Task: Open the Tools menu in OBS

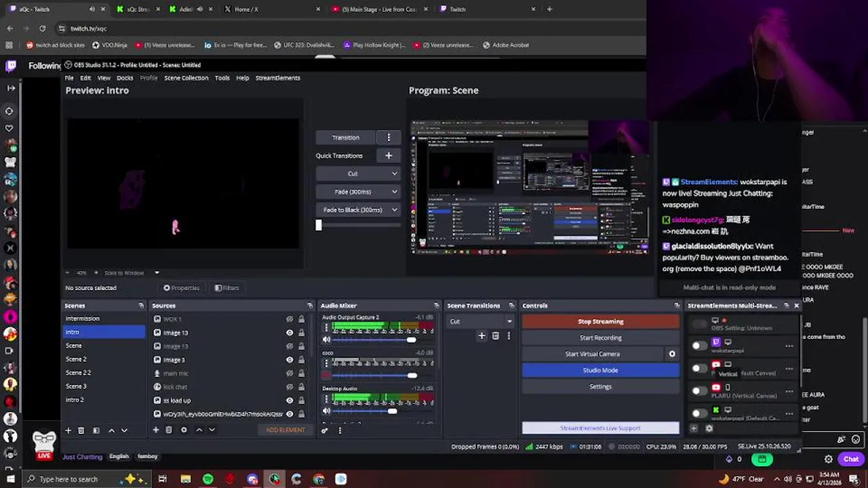Action: click(222, 78)
